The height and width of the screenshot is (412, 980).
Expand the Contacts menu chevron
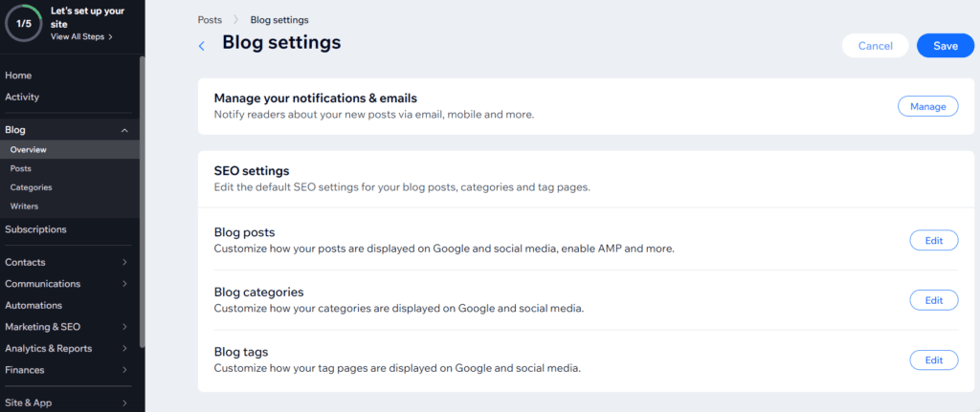(x=125, y=262)
